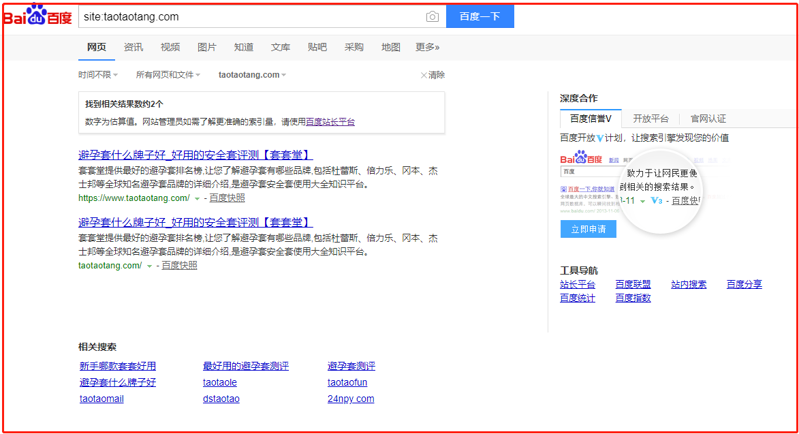Viewport: 799px width, 434px height.
Task: Click related search dstaotao
Action: pos(221,398)
